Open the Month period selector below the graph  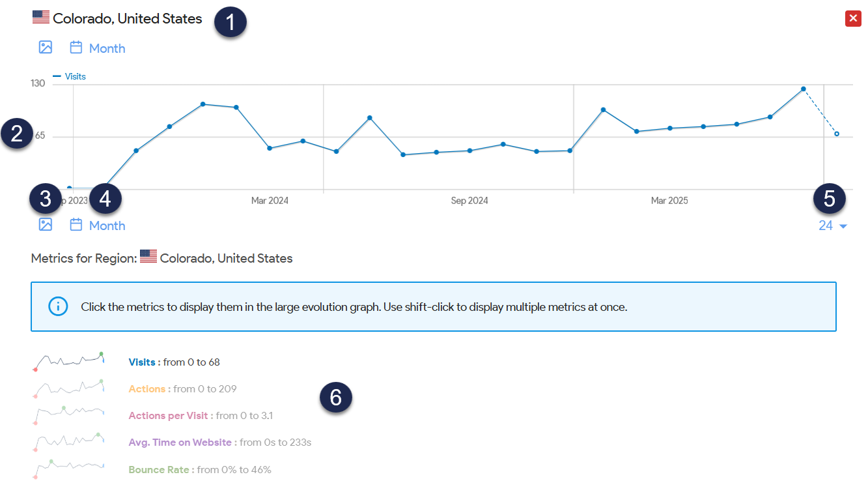coord(107,225)
